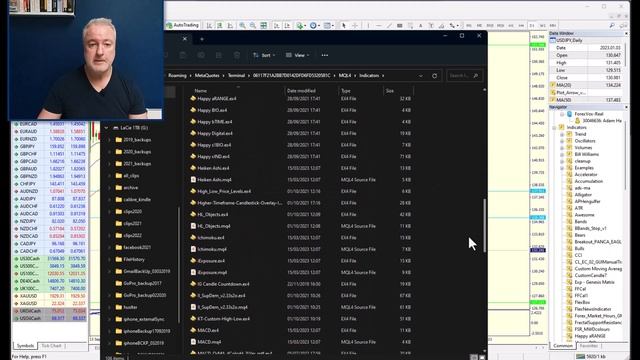Viewport: 640px width, 360px height.
Task: Click the Explorer file list vertical scrollbar
Action: 484,225
